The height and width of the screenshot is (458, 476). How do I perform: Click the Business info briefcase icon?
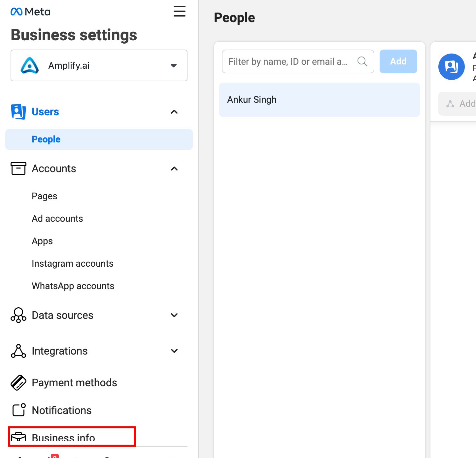click(18, 437)
